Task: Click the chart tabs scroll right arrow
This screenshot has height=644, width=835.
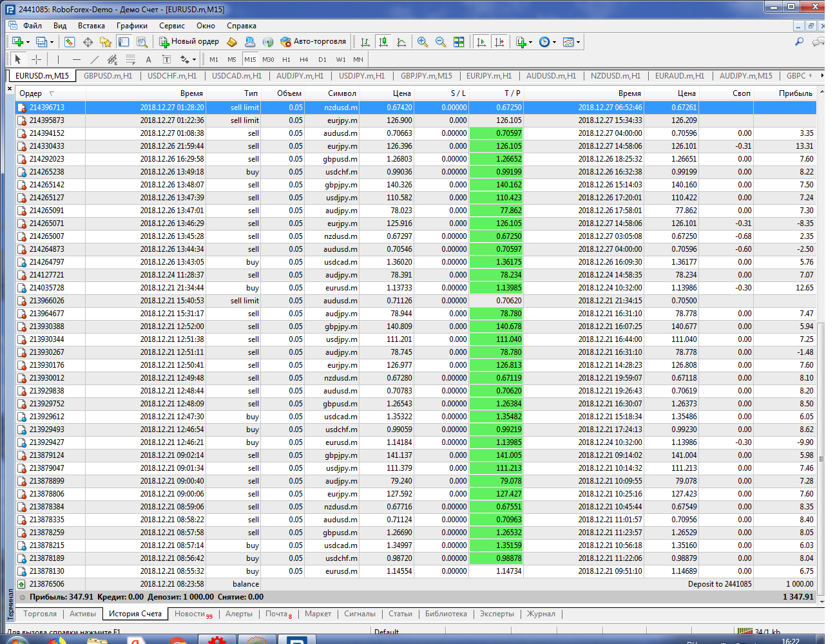Action: point(821,75)
